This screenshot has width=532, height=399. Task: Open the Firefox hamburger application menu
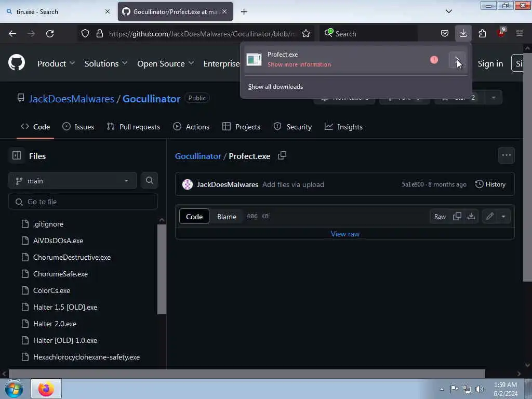pyautogui.click(x=520, y=34)
